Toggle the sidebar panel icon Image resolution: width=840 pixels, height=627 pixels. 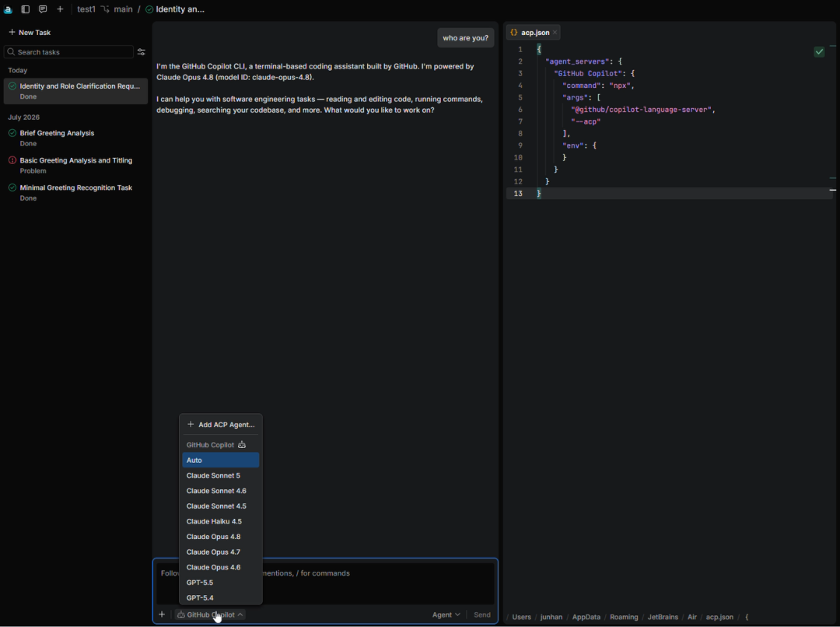(x=25, y=9)
